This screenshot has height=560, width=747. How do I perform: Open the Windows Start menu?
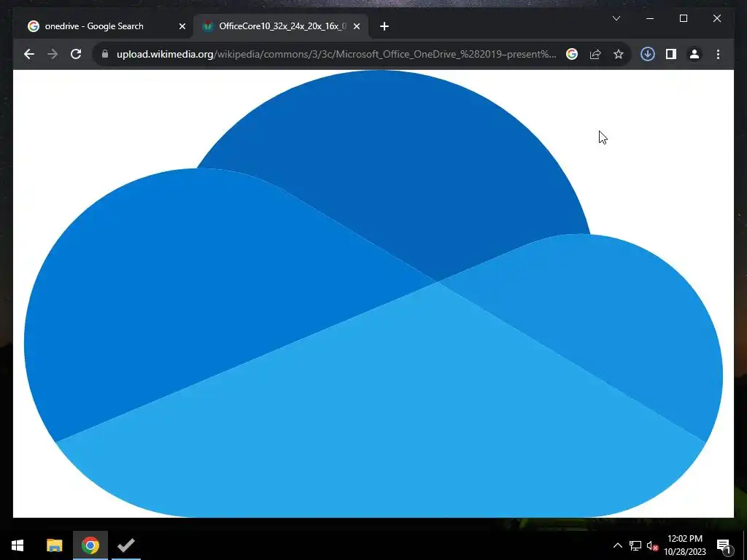(x=18, y=545)
